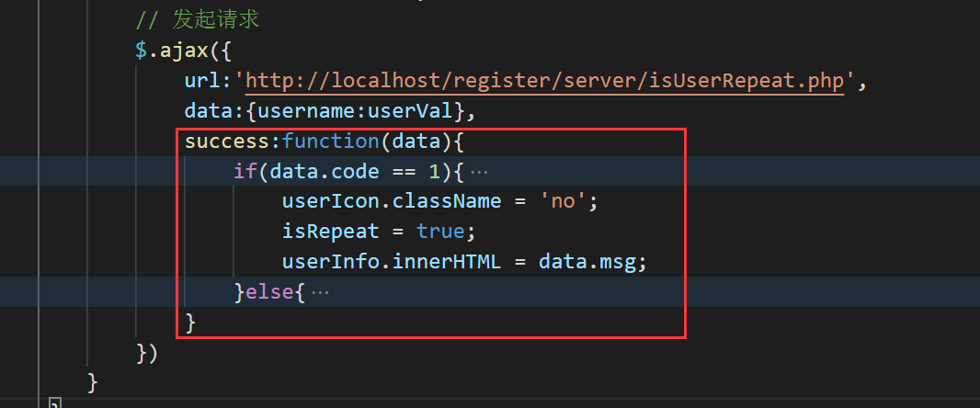Click the if keyword
Screen dimensions: 980x408
coord(244,172)
